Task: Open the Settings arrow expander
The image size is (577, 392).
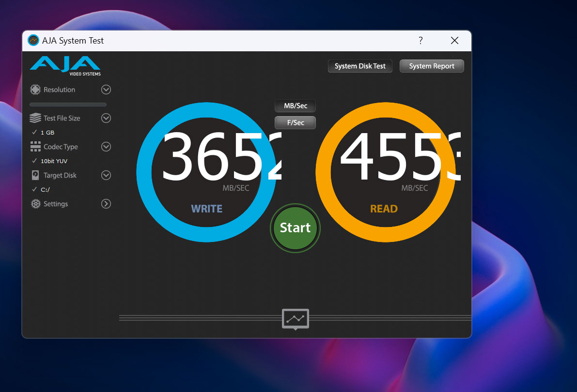Action: [106, 204]
